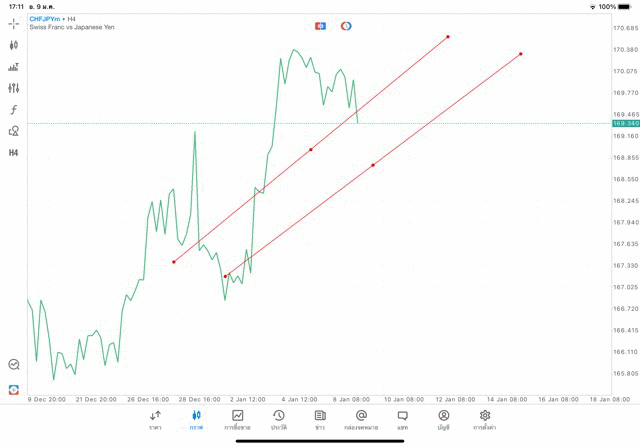Open the chart type candlestick icon
This screenshot has width=640, height=447.
tap(14, 45)
